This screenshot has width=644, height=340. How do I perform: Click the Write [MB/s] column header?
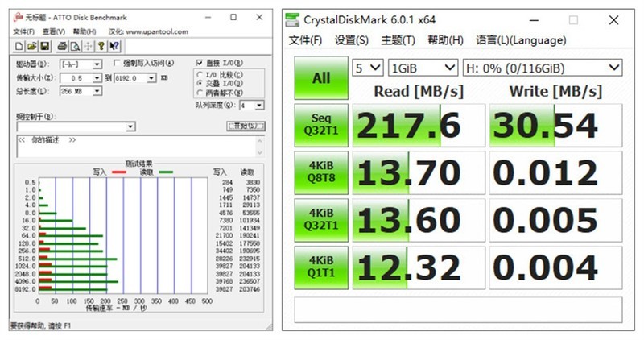coord(555,91)
